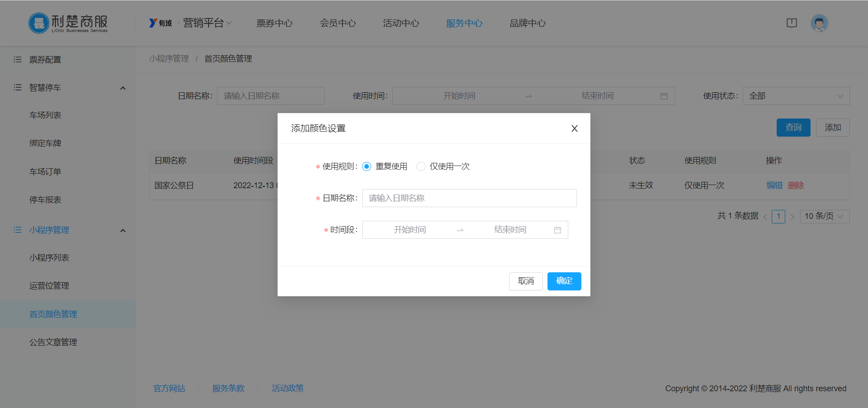Viewport: 868px width, 408px height.
Task: Open 会员中心 top menu
Action: point(338,23)
